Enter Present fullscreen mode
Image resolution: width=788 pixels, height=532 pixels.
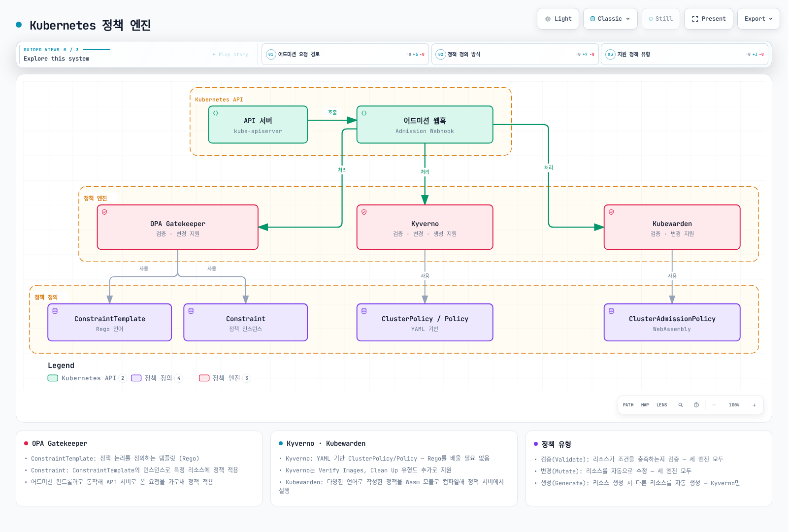(709, 19)
